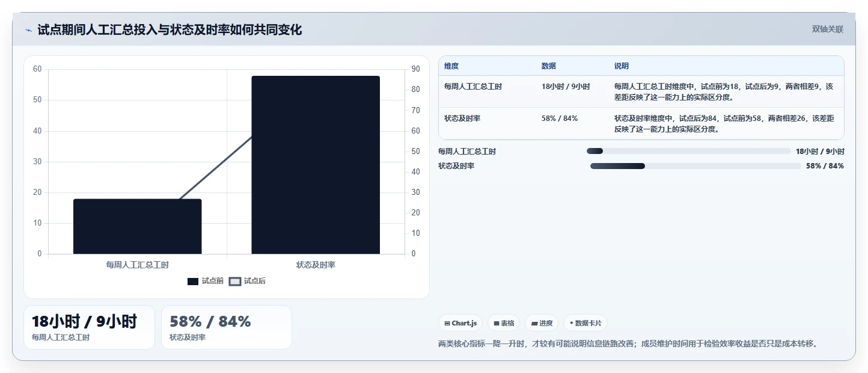Click the 双轴关联 label in header
Viewport: 868px width, 373px height.
pyautogui.click(x=828, y=29)
